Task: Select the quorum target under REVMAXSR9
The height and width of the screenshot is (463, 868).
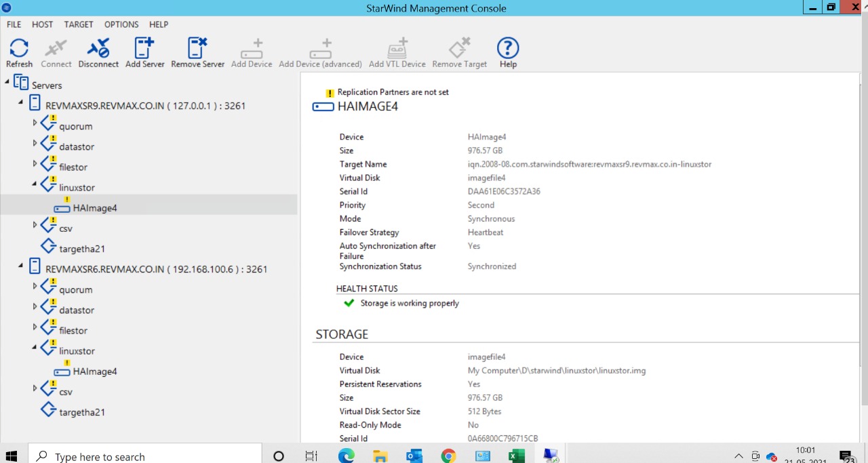Action: click(75, 126)
